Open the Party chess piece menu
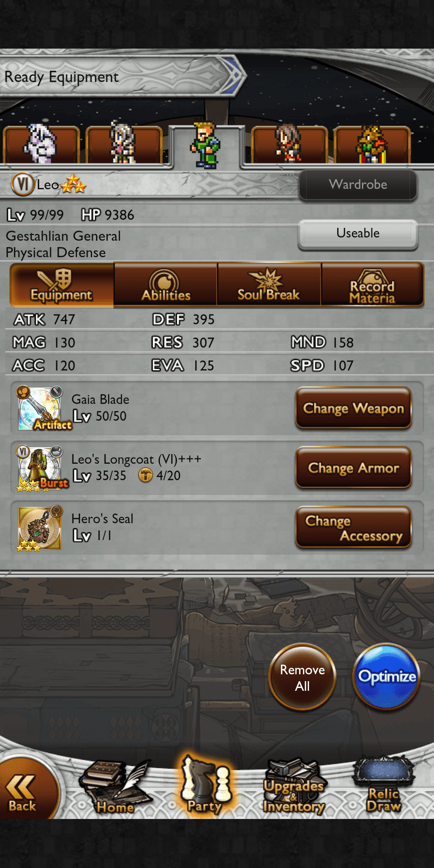Image resolution: width=434 pixels, height=868 pixels. [205, 784]
